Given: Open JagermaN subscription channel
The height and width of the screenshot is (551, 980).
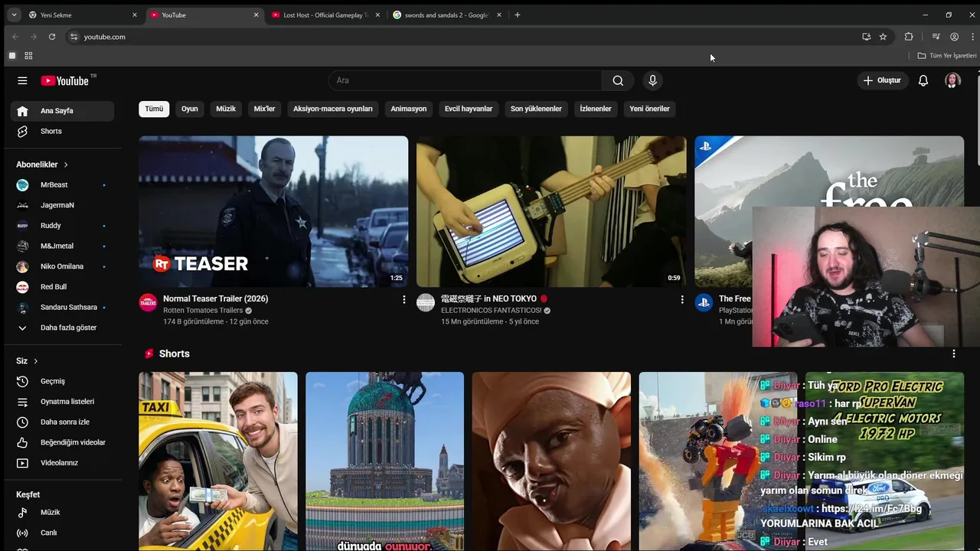Looking at the screenshot, I should (62, 205).
